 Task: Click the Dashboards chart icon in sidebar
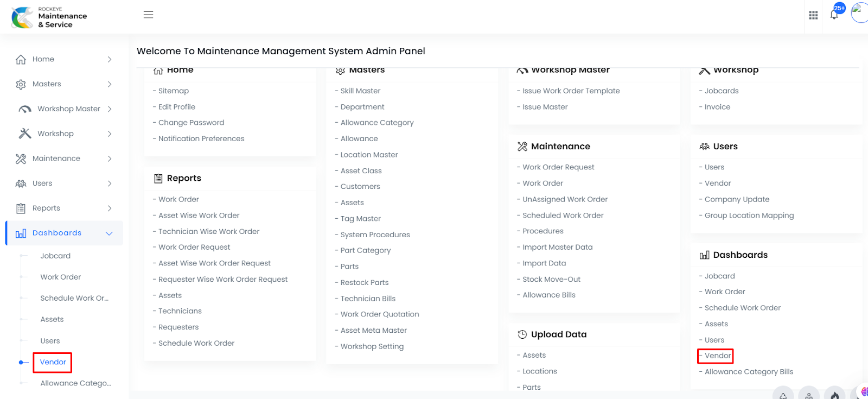point(21,233)
